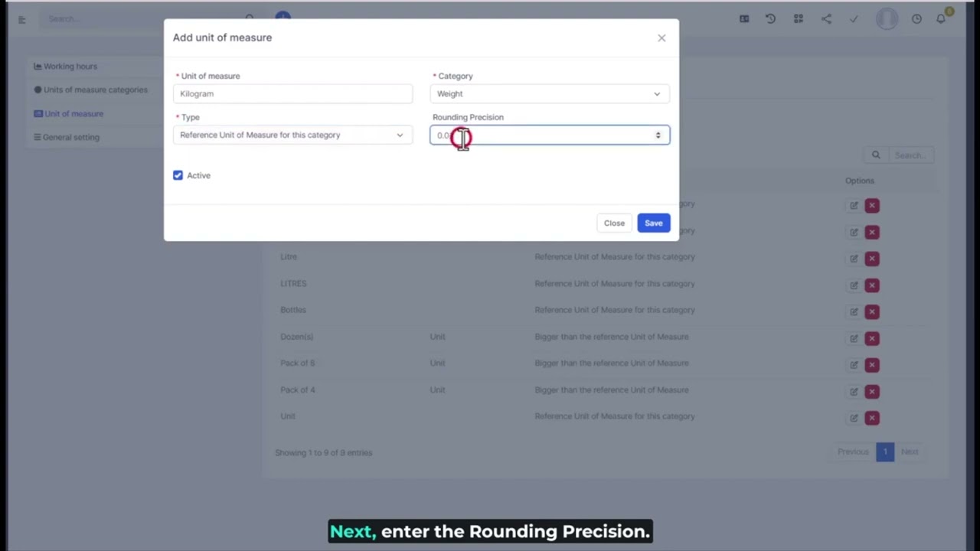The image size is (980, 551).
Task: Delete the Litre row with red X
Action: click(872, 259)
